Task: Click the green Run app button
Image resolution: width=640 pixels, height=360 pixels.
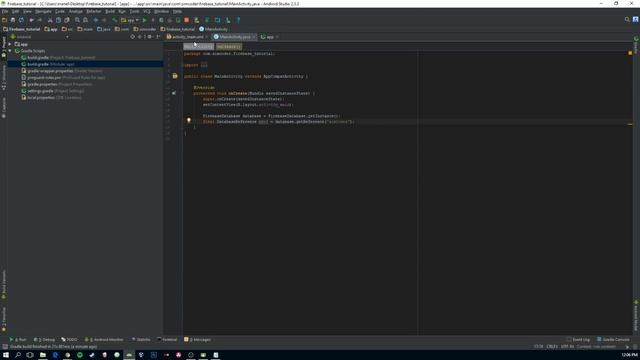Action: 144,20
